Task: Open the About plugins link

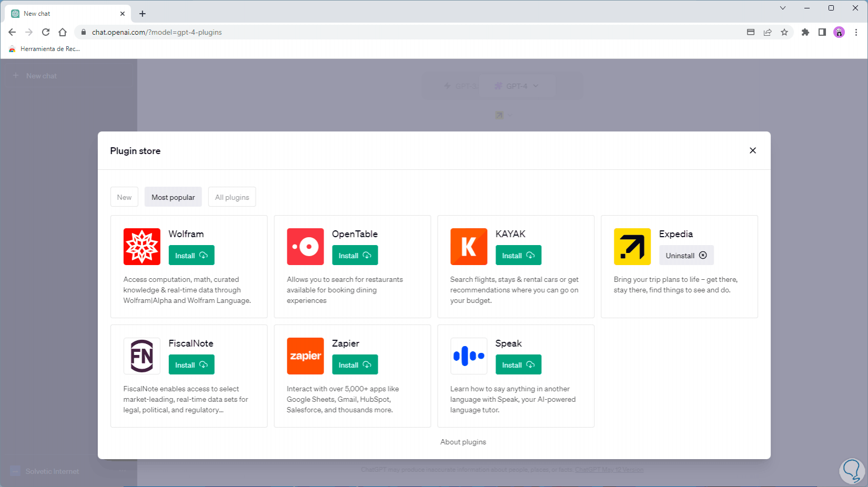Action: pos(463,442)
